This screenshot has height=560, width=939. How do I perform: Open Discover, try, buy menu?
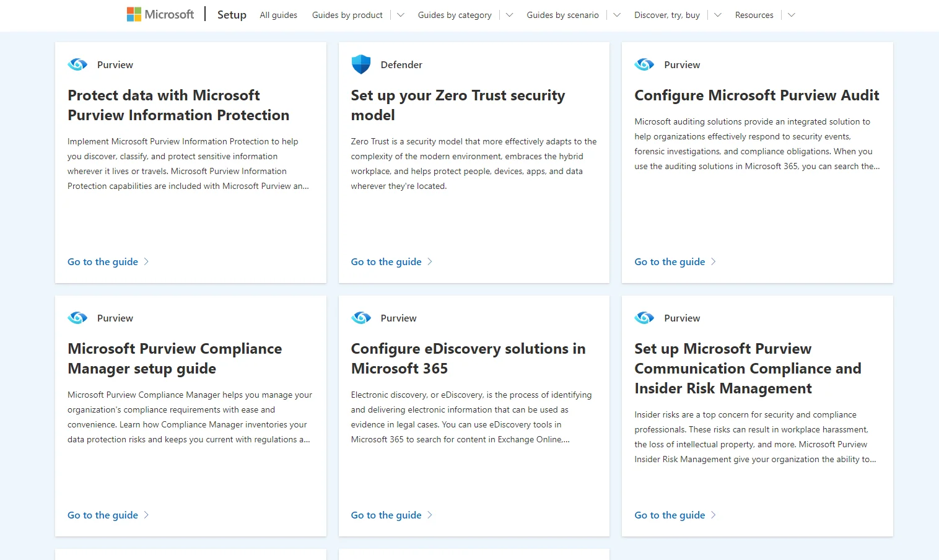(667, 15)
